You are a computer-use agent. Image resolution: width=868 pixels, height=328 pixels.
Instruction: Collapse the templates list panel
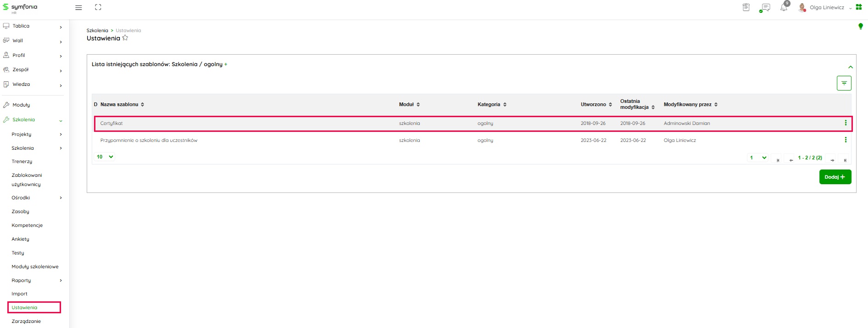851,67
